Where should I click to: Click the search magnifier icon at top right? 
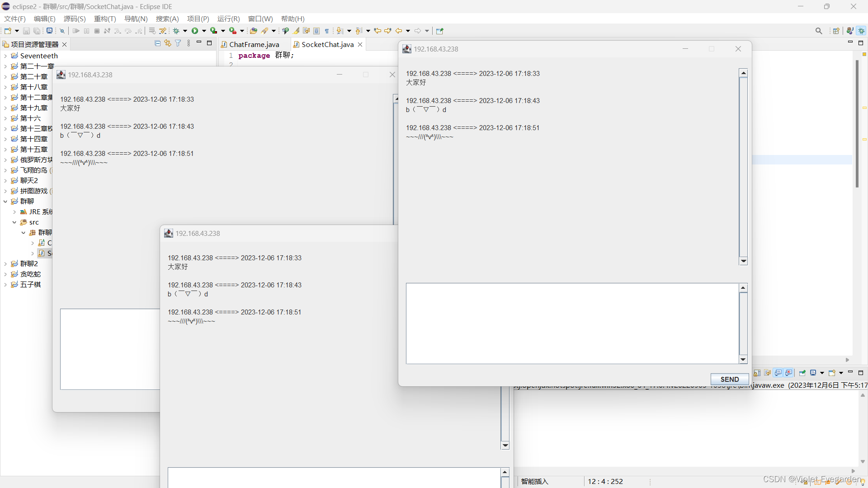pos(819,31)
